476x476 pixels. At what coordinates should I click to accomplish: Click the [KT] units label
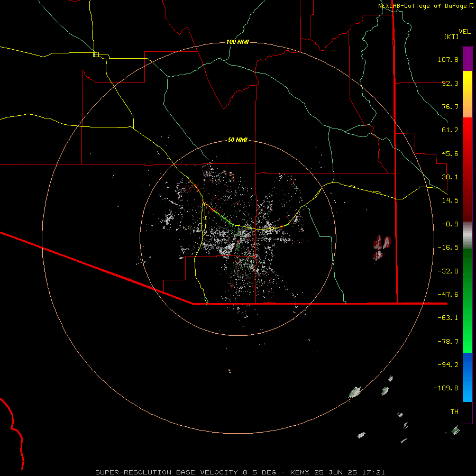451,36
